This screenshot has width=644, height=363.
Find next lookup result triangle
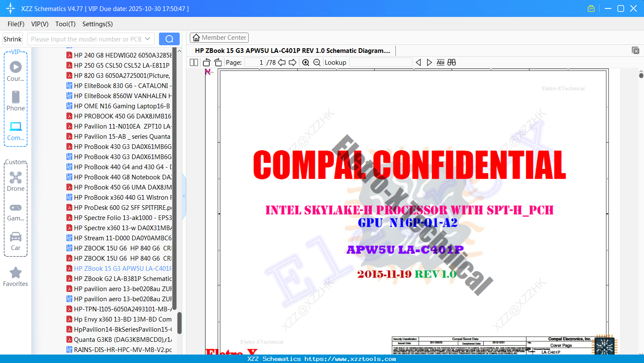click(429, 62)
